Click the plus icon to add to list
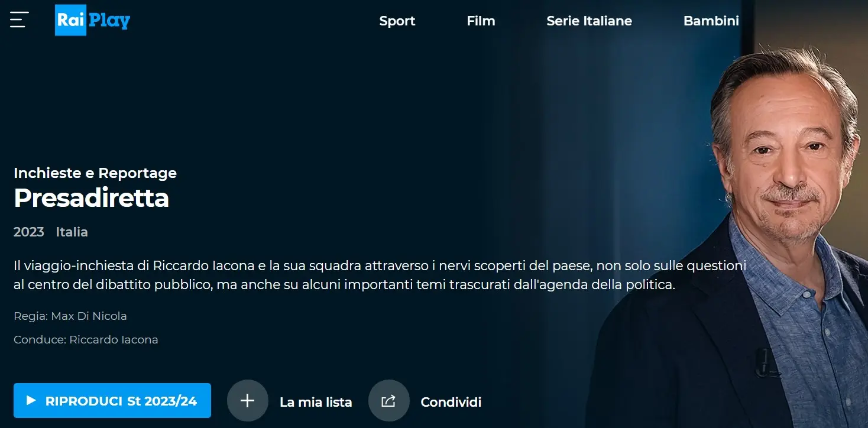This screenshot has height=428, width=868. tap(248, 401)
